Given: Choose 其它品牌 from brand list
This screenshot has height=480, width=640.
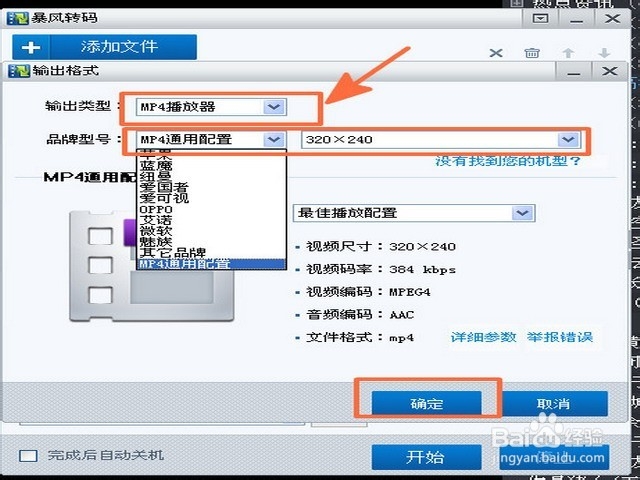Looking at the screenshot, I should [x=211, y=253].
